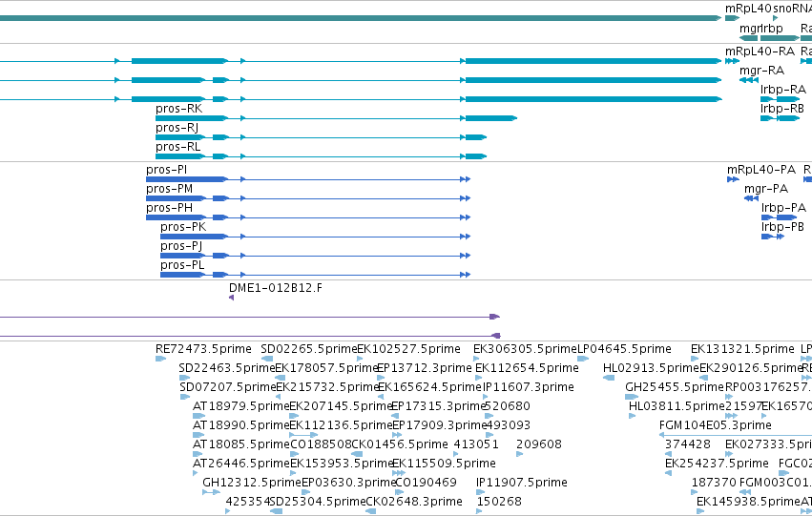Screen dimensions: 812x516
Task: Open the CO188508 EST label
Action: click(320, 445)
